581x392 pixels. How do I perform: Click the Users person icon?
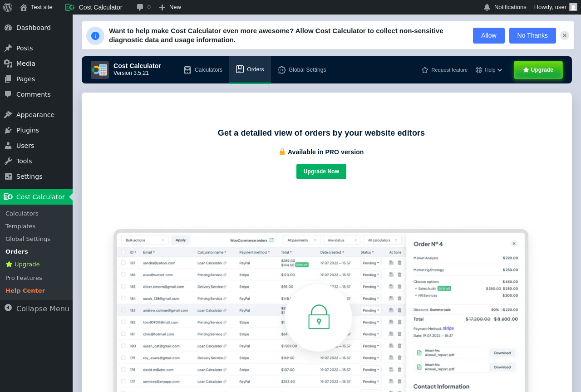pos(8,146)
